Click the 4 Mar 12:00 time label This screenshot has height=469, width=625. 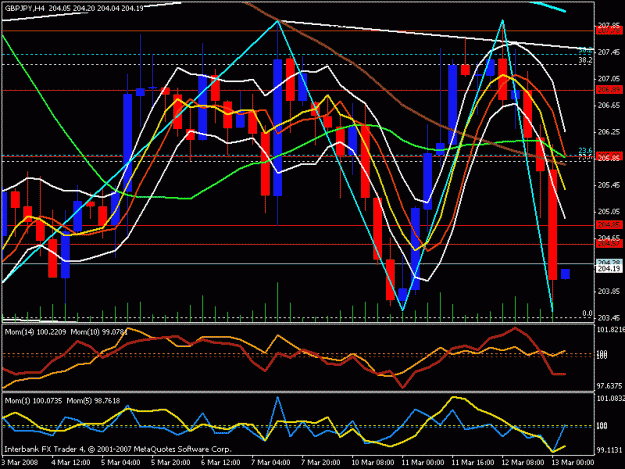tap(71, 463)
